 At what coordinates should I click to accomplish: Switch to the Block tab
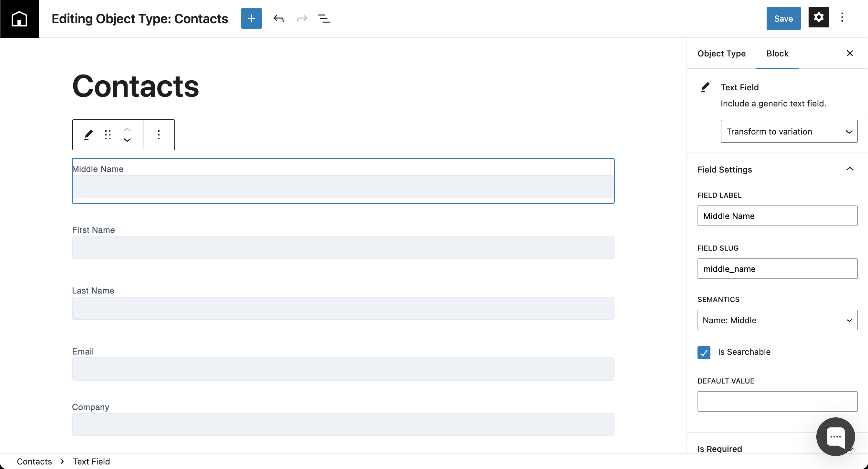click(x=778, y=53)
